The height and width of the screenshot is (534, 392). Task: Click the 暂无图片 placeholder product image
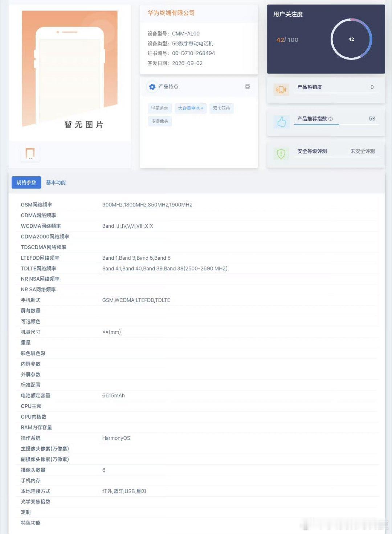70,69
